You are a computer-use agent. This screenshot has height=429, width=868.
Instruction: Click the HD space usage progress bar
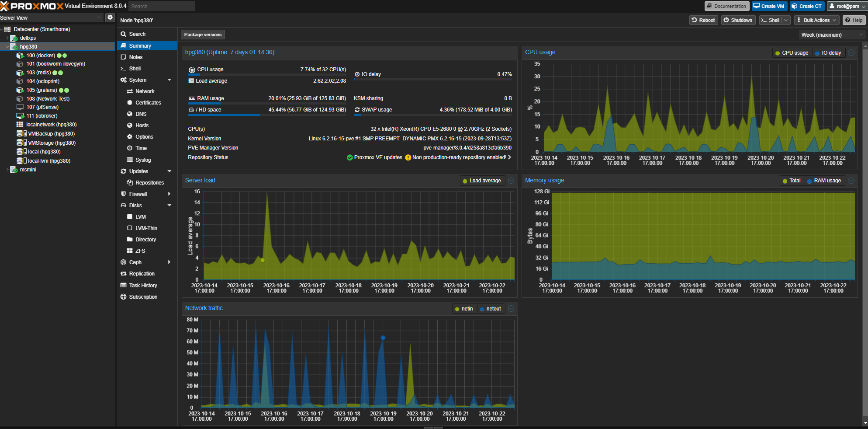267,115
